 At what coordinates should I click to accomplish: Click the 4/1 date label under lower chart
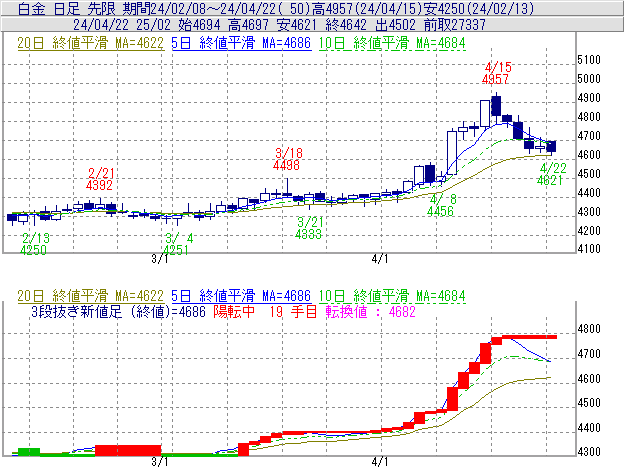pos(380,462)
